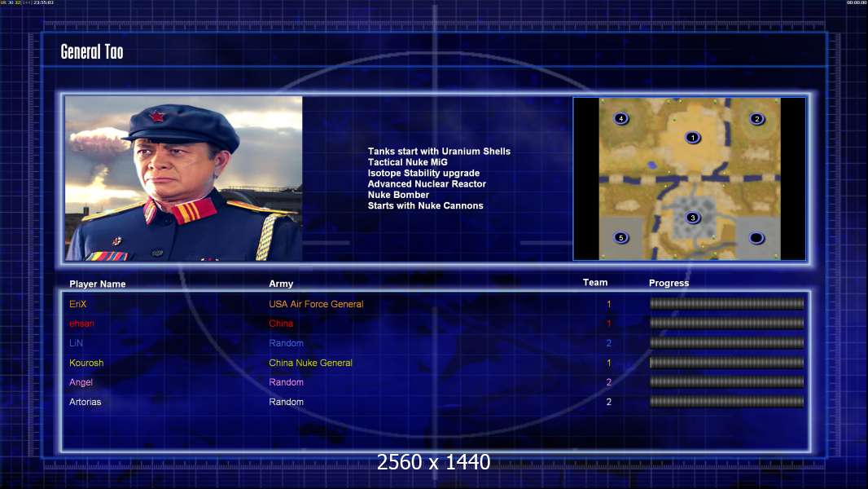Click start position marker 2 on minimap
The image size is (868, 489).
(x=756, y=118)
